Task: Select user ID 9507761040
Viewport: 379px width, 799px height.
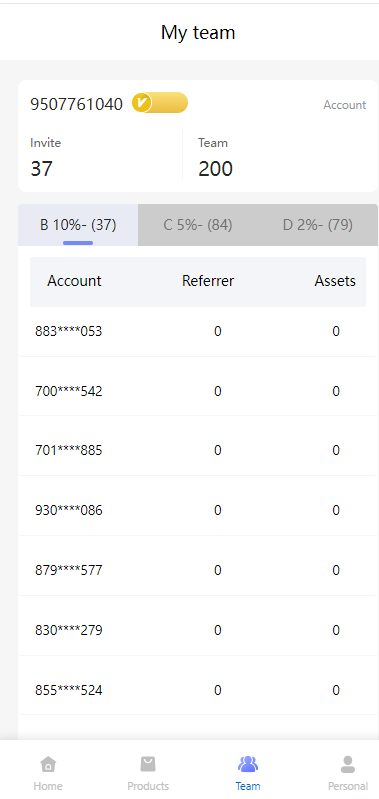Action: [76, 104]
